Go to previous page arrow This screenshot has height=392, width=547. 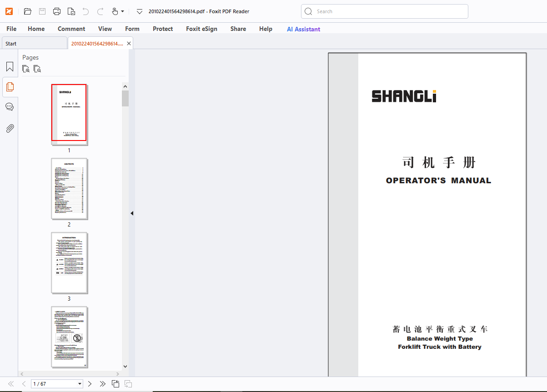tap(24, 384)
